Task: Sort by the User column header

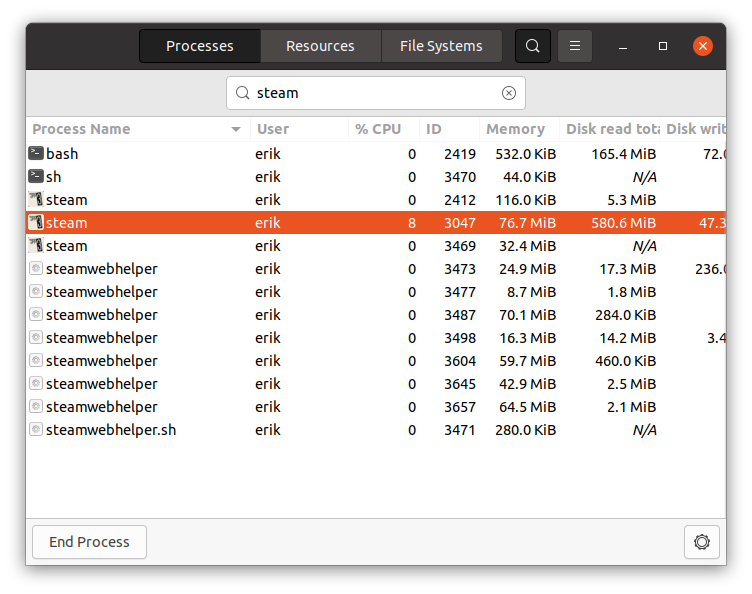Action: pyautogui.click(x=299, y=129)
